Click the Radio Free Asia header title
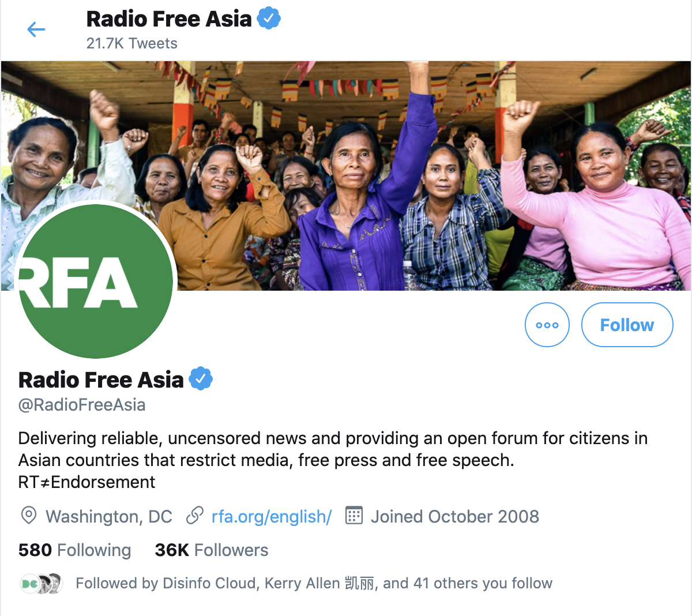The image size is (692, 616). 169,18
